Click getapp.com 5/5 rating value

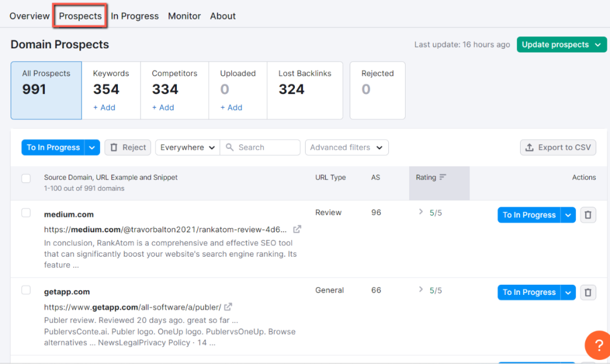(435, 291)
